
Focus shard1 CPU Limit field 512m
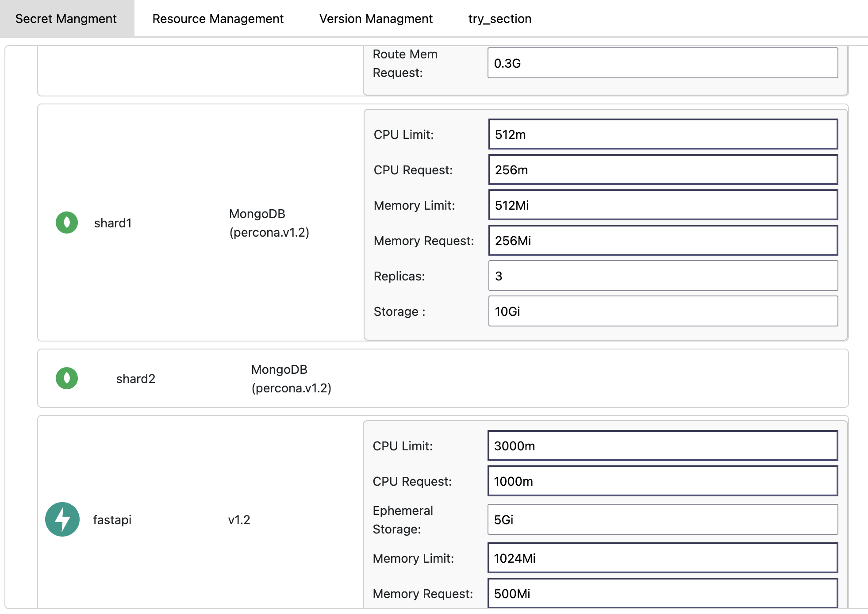[663, 134]
